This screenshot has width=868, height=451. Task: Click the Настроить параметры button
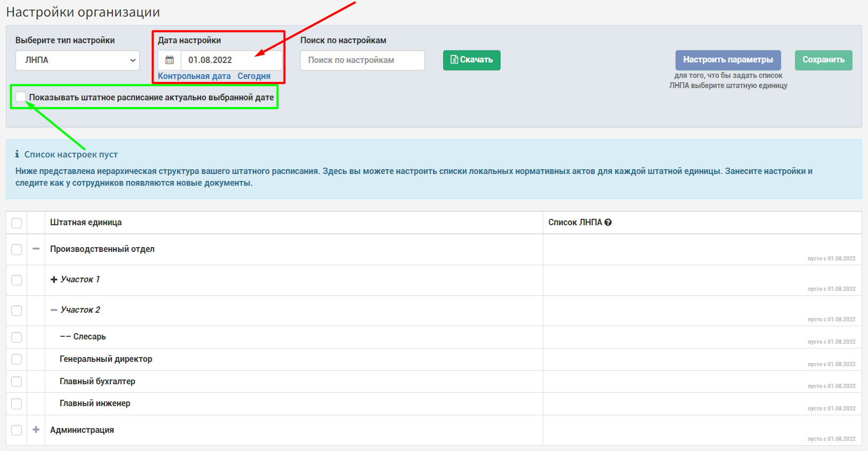pos(728,60)
